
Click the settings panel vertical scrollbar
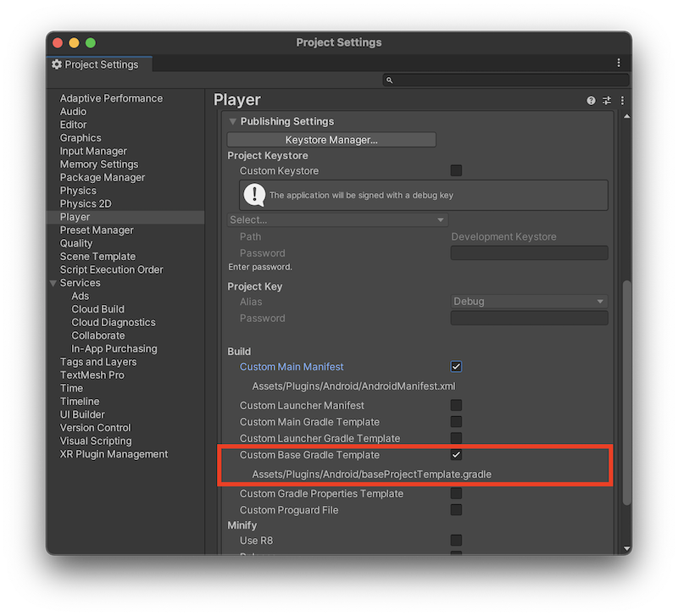pyautogui.click(x=626, y=390)
